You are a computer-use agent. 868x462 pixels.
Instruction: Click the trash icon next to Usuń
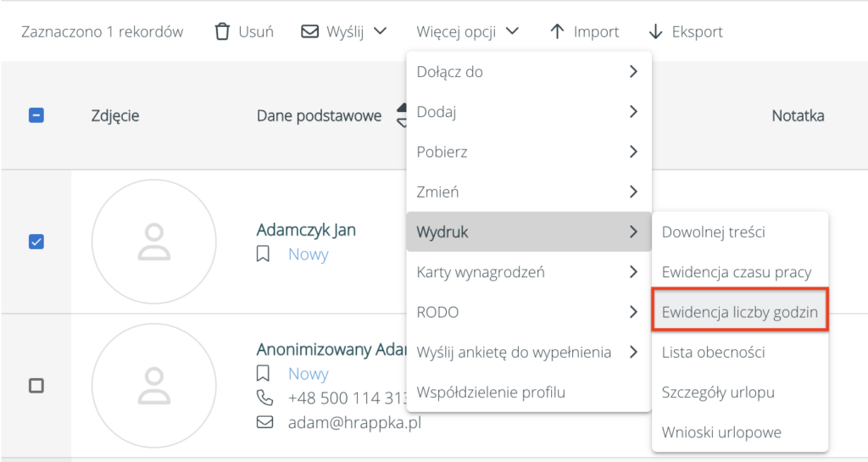click(222, 32)
